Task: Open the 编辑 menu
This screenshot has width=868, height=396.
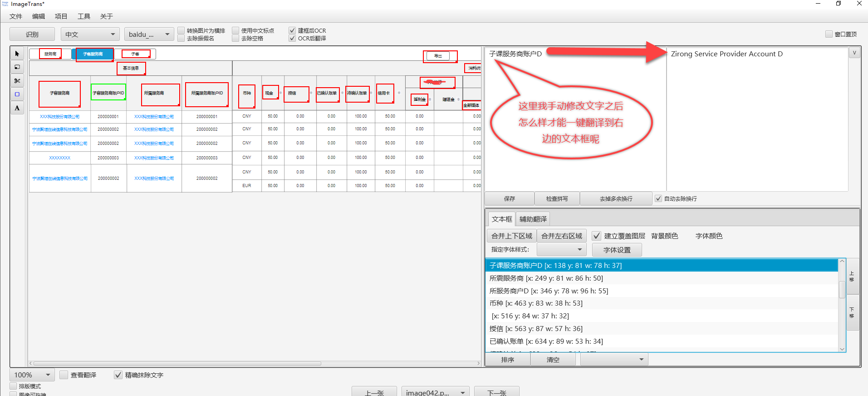Action: [x=39, y=16]
